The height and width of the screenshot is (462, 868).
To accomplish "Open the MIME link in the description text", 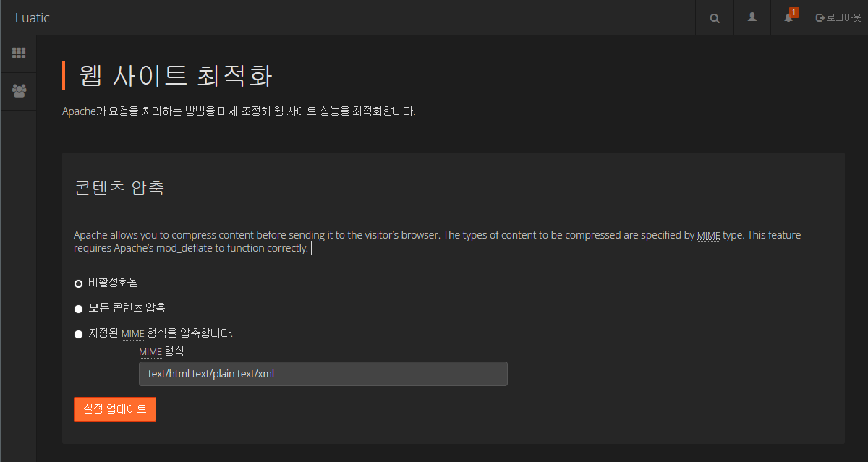I will (708, 235).
